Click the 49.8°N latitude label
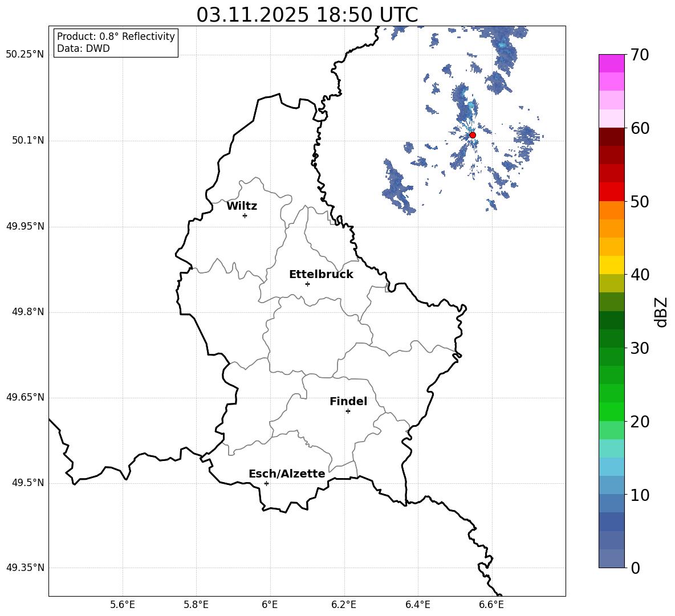This screenshot has height=616, width=675. (x=28, y=312)
